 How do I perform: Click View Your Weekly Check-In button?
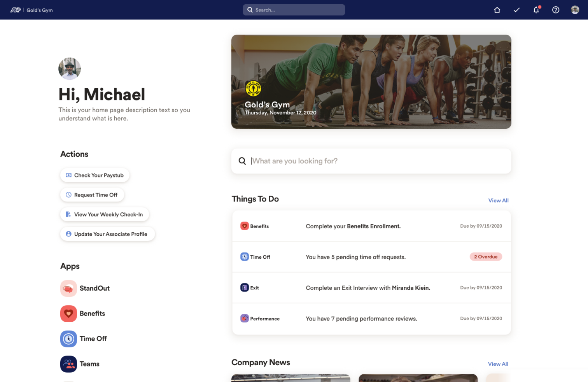pos(105,215)
